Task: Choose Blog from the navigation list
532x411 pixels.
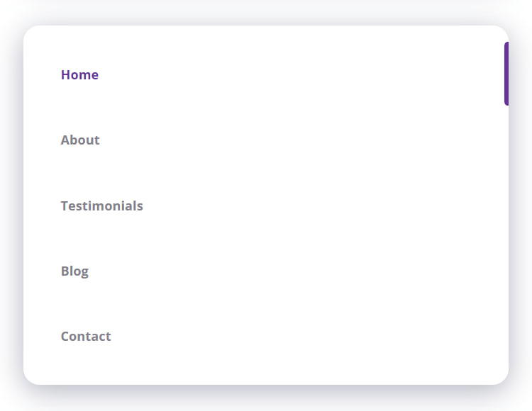Action: [74, 271]
